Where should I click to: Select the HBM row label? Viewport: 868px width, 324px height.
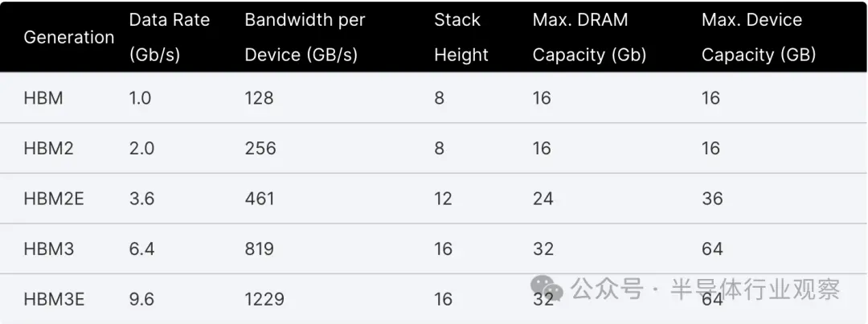point(43,98)
